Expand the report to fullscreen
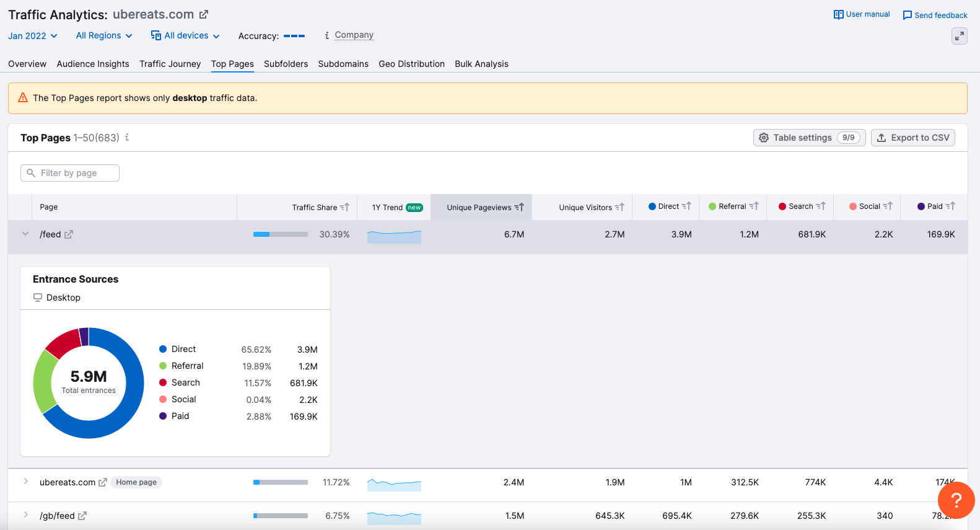The height and width of the screenshot is (530, 980). (x=960, y=36)
